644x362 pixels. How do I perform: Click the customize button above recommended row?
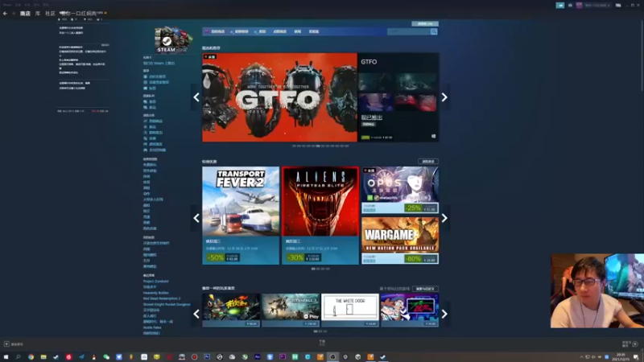tap(425, 289)
